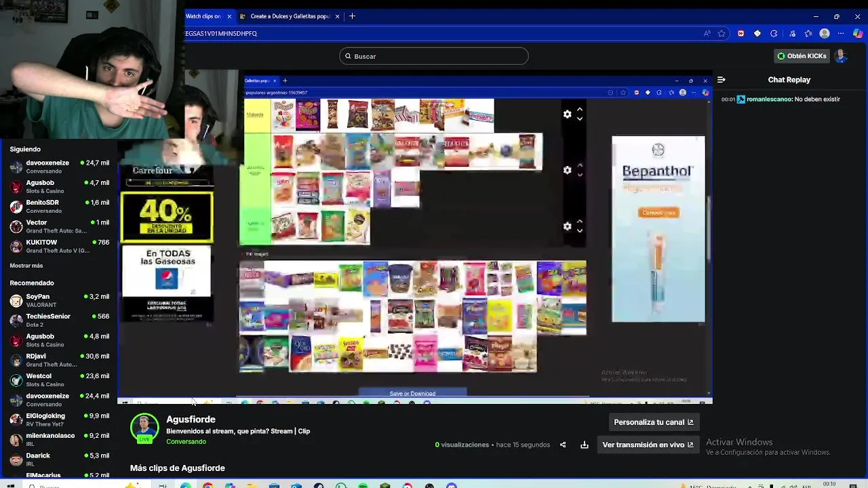Open KUKITOW channel in the sidebar
This screenshot has height=488, width=868.
point(60,246)
